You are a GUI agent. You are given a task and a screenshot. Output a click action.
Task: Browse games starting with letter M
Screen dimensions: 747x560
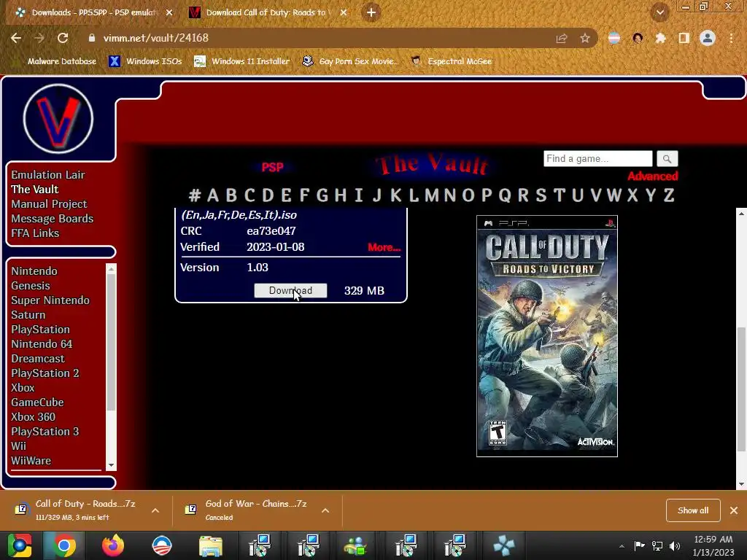coord(432,195)
